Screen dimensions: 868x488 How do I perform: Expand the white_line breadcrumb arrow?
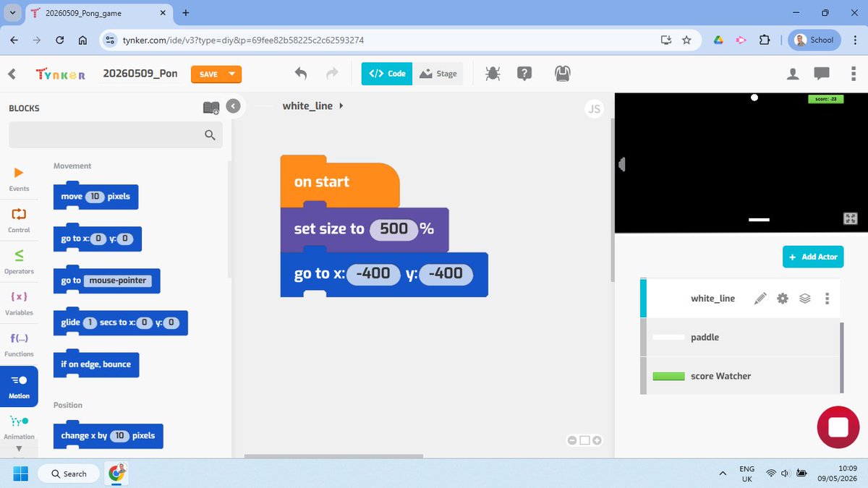click(341, 106)
